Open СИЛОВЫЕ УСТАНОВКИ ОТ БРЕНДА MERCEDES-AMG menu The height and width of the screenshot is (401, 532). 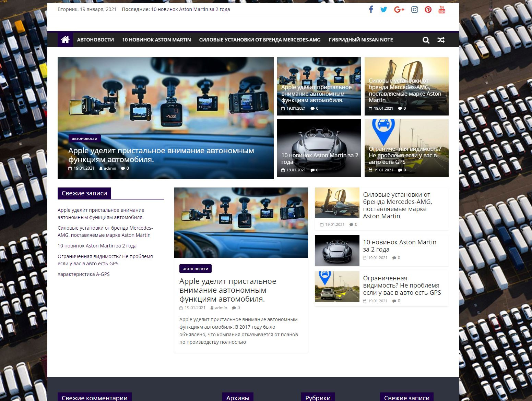pos(260,40)
